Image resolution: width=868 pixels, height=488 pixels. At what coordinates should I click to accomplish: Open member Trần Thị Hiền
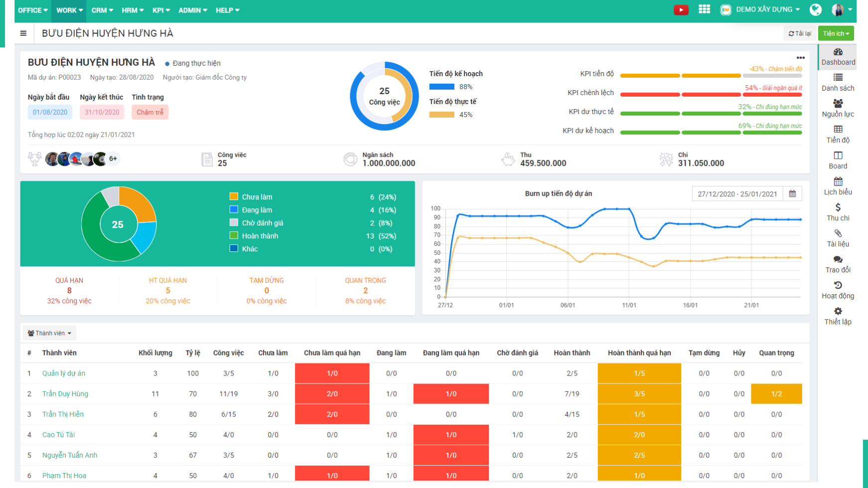(x=63, y=414)
